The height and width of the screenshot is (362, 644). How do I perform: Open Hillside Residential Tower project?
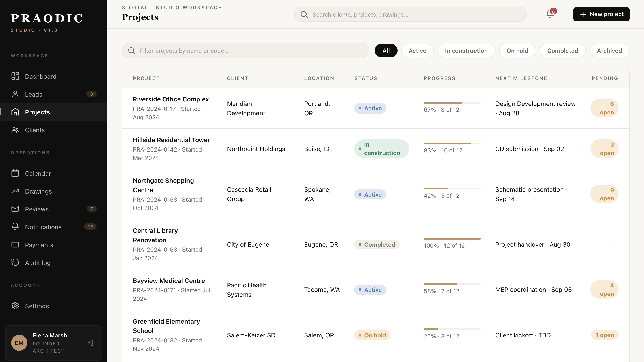171,140
